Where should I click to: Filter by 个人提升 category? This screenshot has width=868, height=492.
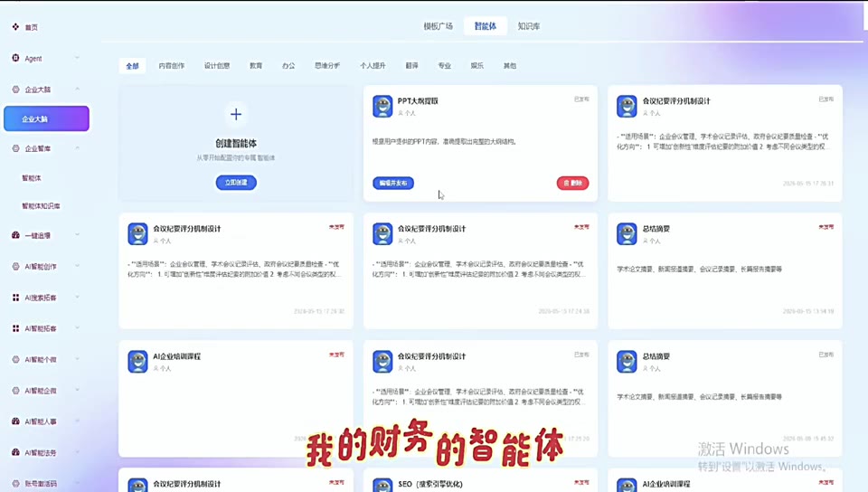373,65
